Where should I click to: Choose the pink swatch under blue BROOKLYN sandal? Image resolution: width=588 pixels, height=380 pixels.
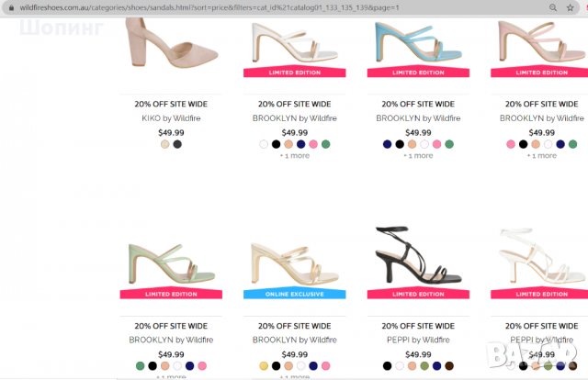click(437, 144)
